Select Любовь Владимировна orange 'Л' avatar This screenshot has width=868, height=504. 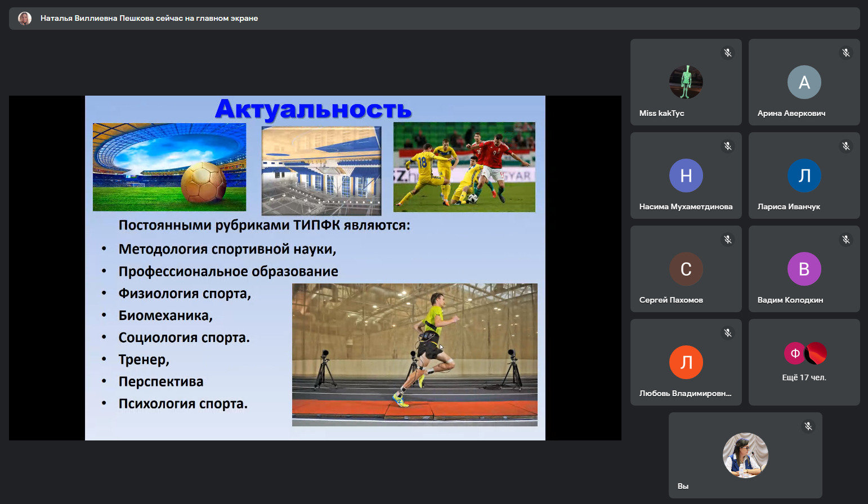(686, 362)
